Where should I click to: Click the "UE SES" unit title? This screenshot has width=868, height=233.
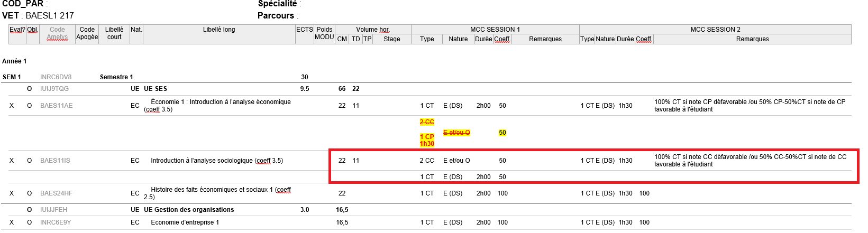pos(156,89)
